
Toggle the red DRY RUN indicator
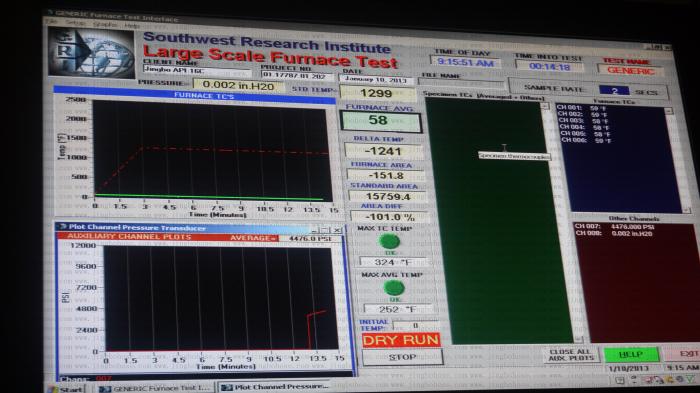pos(401,340)
